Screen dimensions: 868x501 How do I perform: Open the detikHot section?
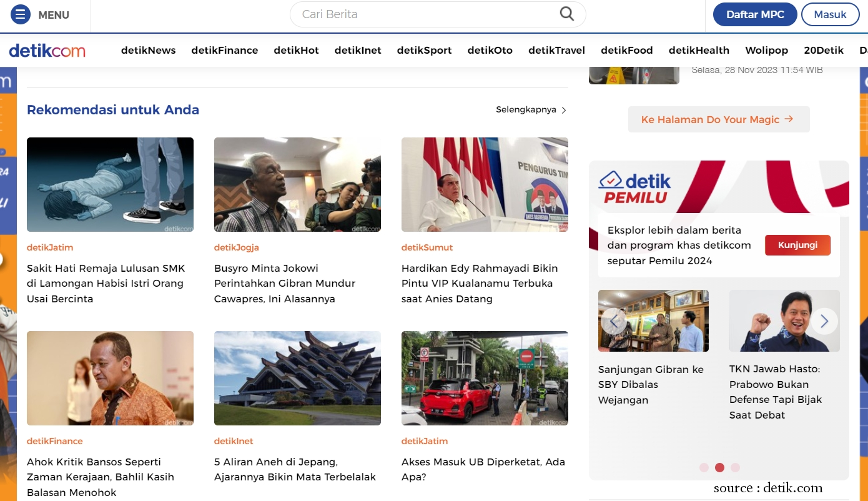tap(297, 51)
